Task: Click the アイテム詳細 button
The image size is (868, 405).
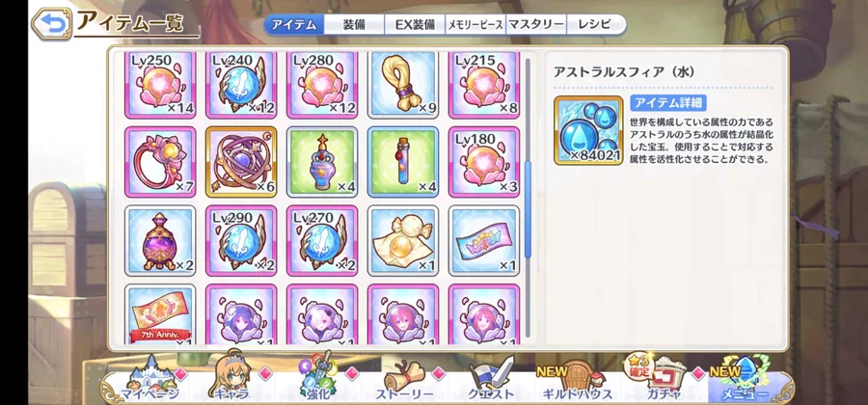Action: tap(668, 103)
